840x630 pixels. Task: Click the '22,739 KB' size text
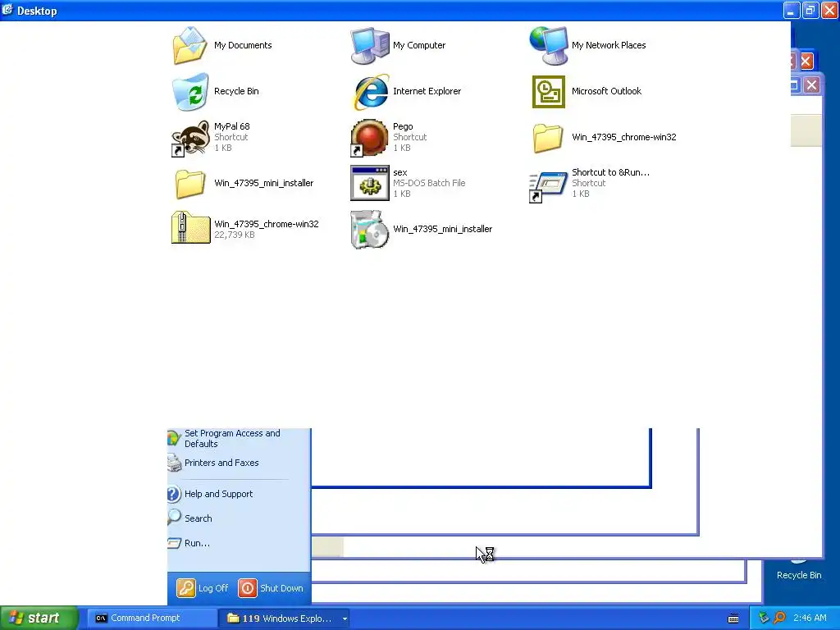click(x=235, y=235)
